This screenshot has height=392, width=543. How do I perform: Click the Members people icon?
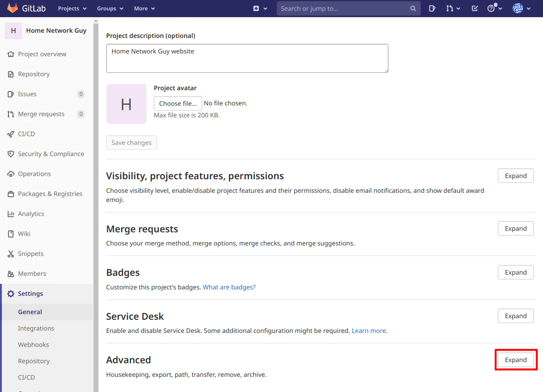pyautogui.click(x=11, y=274)
